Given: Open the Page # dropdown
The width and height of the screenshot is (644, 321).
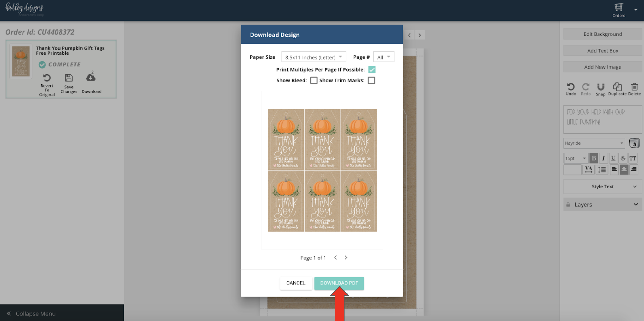Looking at the screenshot, I should pyautogui.click(x=383, y=57).
